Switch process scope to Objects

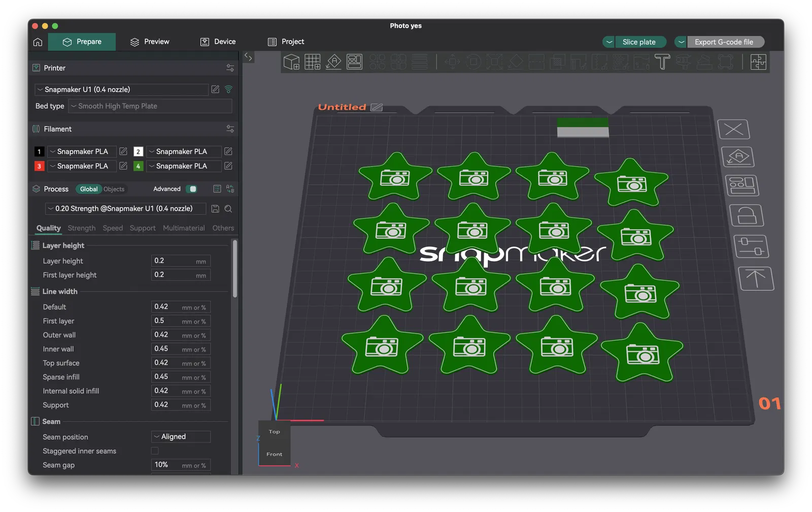coord(114,189)
